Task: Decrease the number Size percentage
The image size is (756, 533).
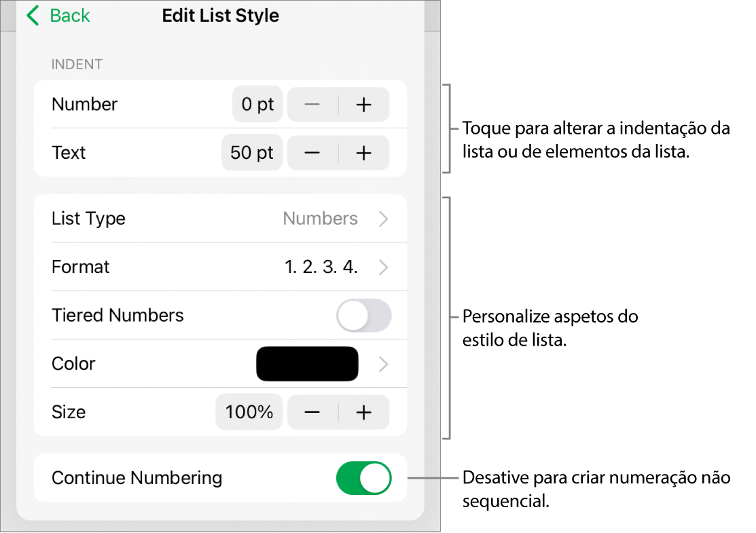Action: [x=312, y=411]
